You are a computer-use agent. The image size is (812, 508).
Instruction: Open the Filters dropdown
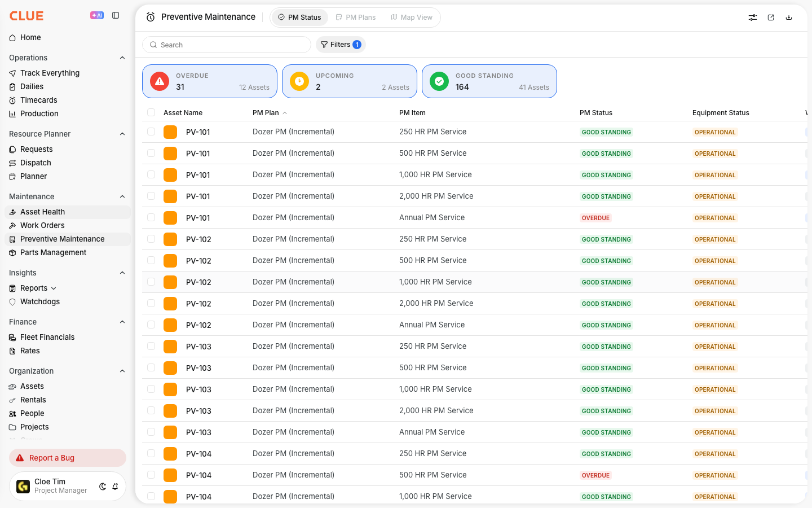pyautogui.click(x=341, y=45)
